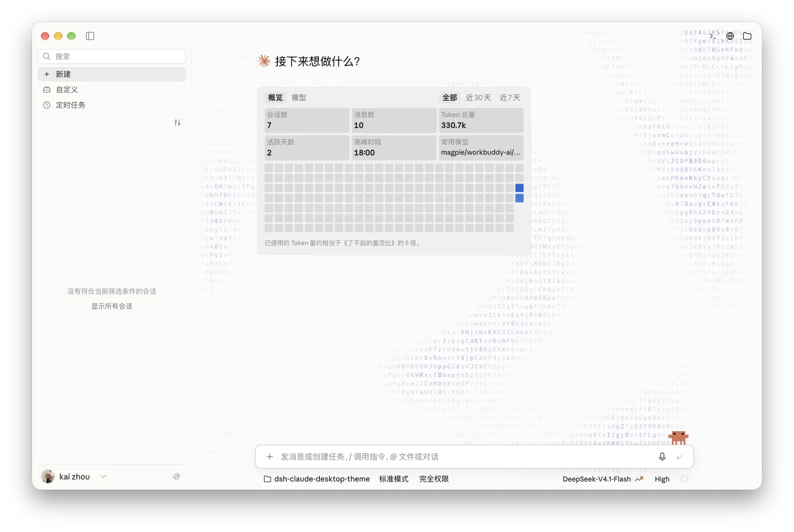Focus the 搜索 search field
The width and height of the screenshot is (794, 532).
pyautogui.click(x=112, y=57)
